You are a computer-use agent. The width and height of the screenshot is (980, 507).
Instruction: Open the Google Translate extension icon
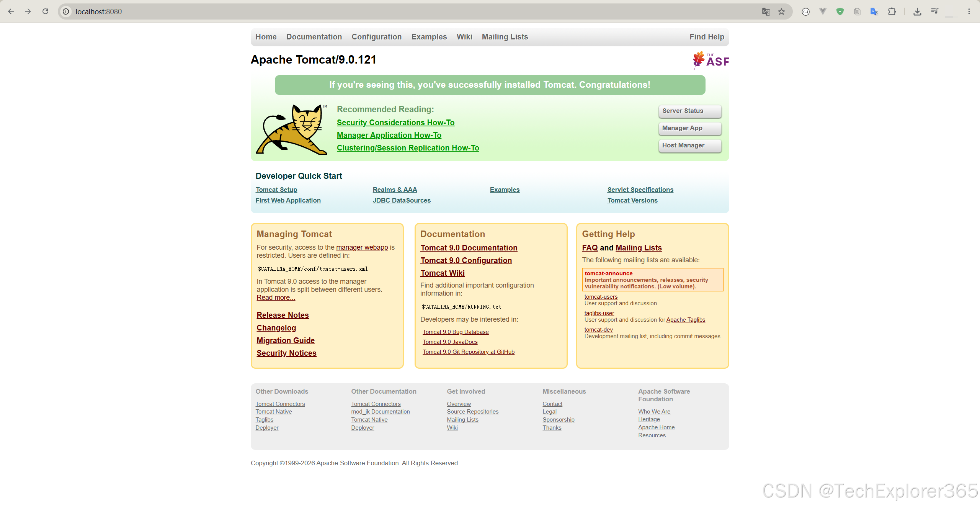point(874,11)
